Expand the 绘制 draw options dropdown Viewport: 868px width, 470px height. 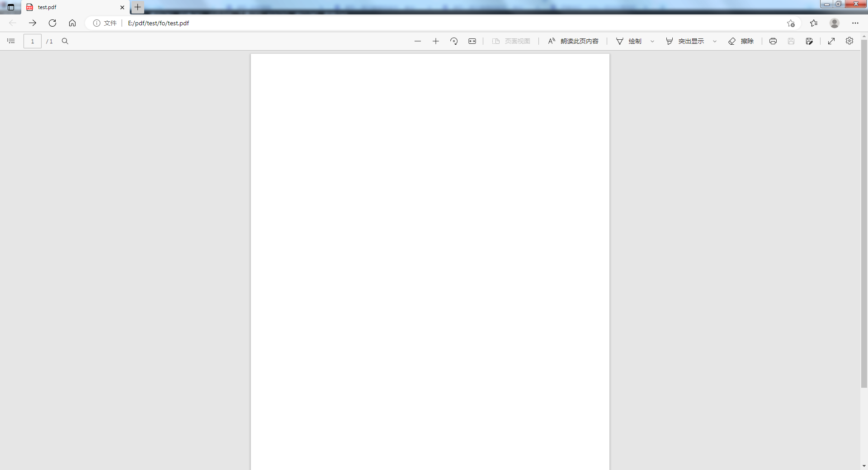[652, 41]
